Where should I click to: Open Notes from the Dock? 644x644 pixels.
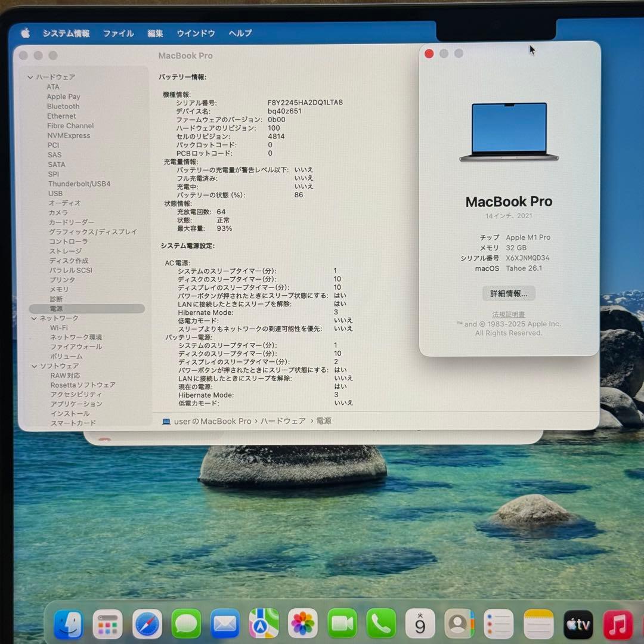[538, 624]
